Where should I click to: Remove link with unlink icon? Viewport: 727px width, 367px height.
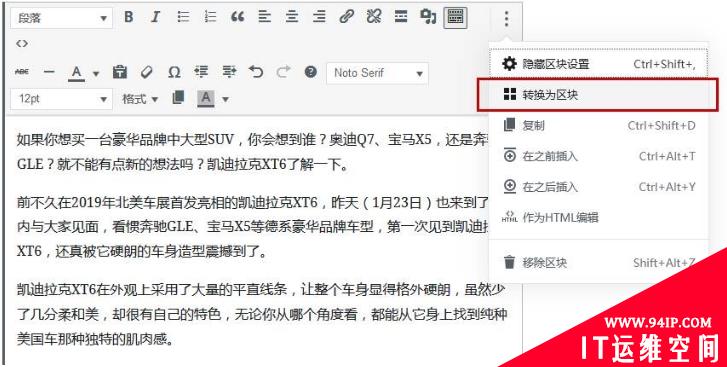click(374, 18)
